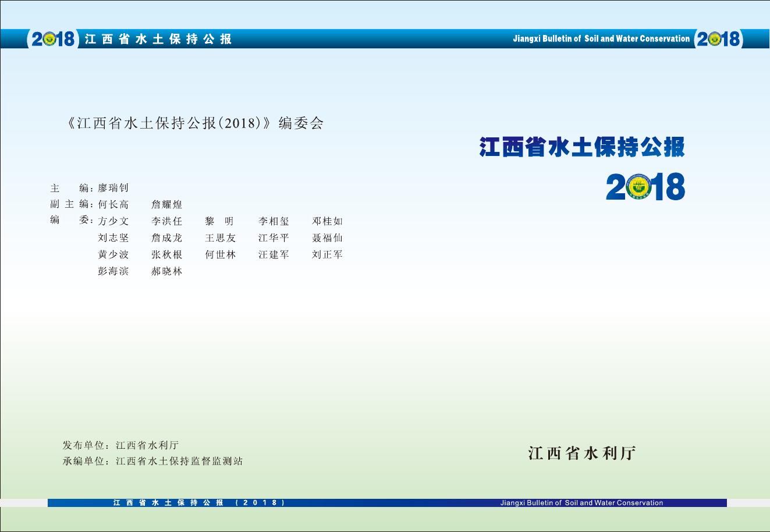Click the committee member name "詹成龙"
Image resolution: width=770 pixels, height=532 pixels.
tap(166, 237)
